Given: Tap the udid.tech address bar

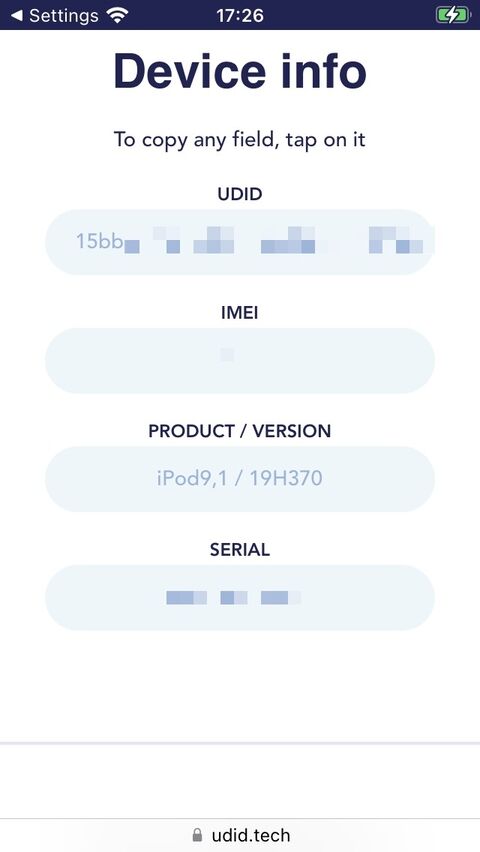Looking at the screenshot, I should [240, 835].
